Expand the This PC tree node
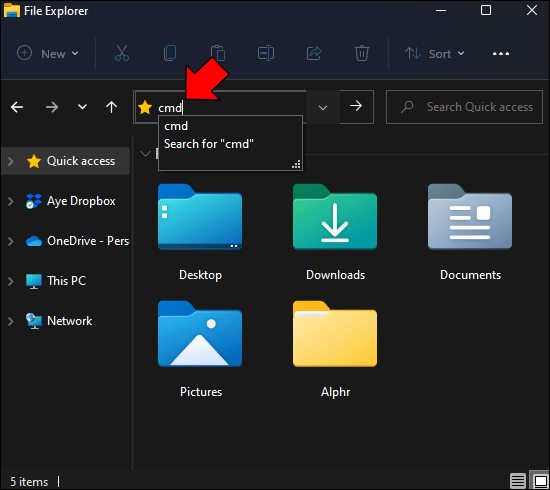 (11, 281)
